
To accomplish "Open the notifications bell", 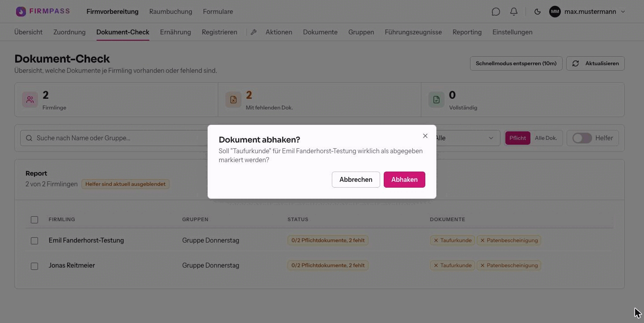I will [x=514, y=12].
